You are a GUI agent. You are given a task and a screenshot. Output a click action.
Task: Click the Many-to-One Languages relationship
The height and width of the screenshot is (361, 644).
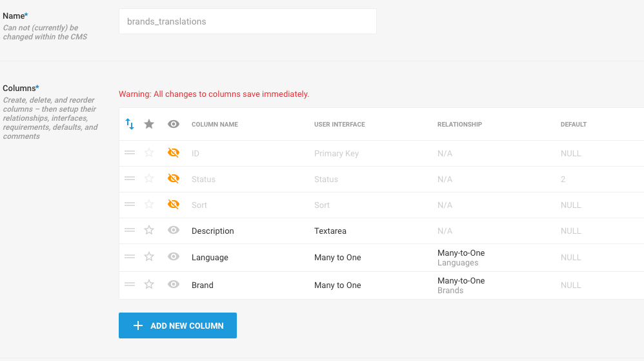click(x=461, y=258)
